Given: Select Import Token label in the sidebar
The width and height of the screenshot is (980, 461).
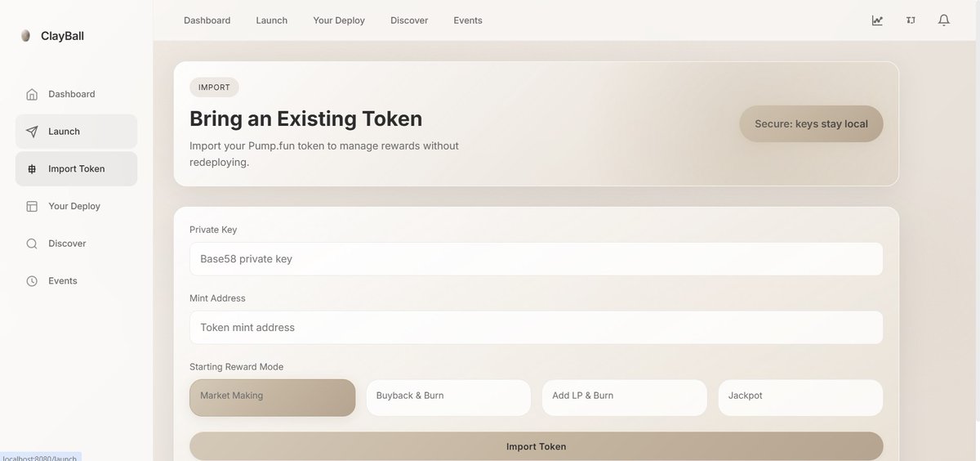Looking at the screenshot, I should tap(77, 169).
